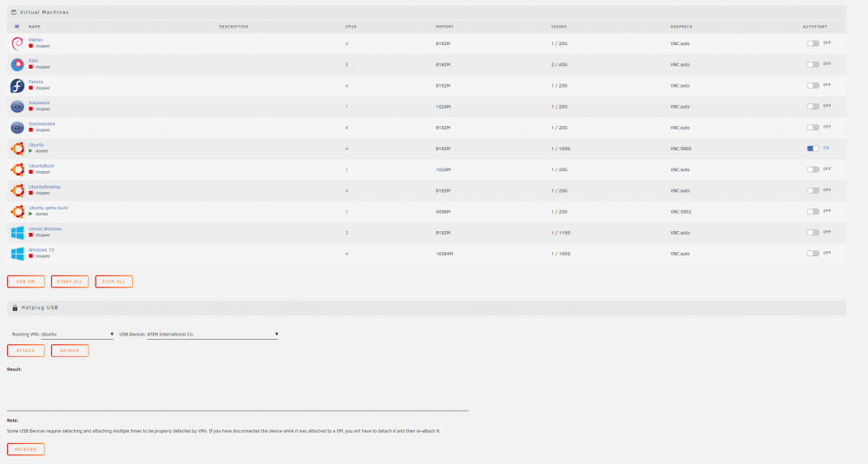Click the VNC:5900 graphics value

coord(681,149)
